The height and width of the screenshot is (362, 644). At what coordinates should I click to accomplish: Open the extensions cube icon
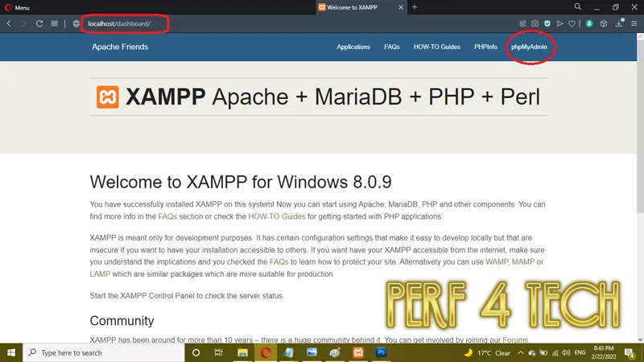pyautogui.click(x=603, y=24)
